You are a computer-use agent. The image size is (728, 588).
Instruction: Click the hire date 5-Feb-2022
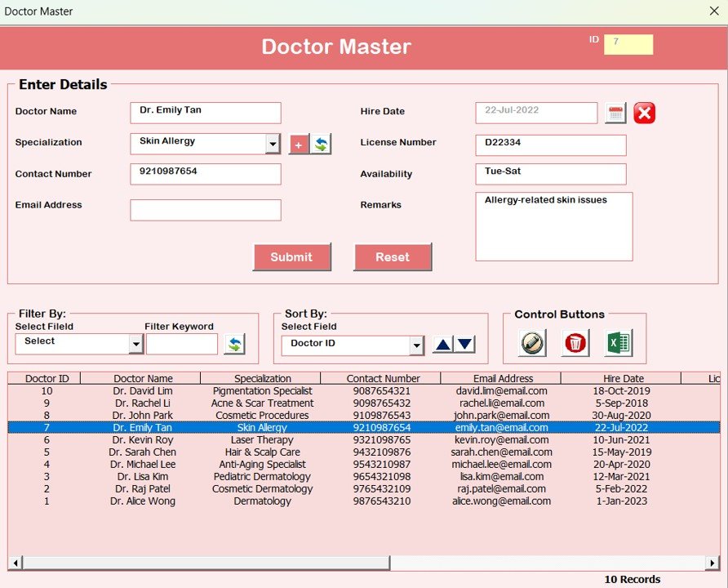point(621,488)
